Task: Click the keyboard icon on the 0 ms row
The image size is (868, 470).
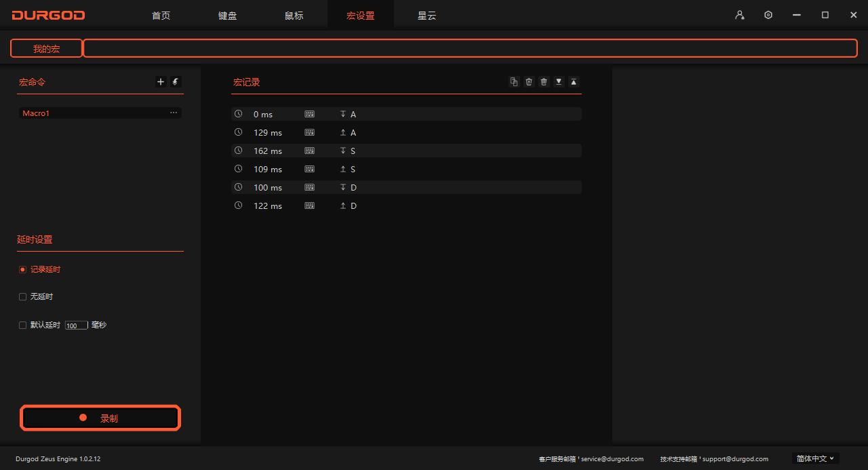Action: pos(310,114)
